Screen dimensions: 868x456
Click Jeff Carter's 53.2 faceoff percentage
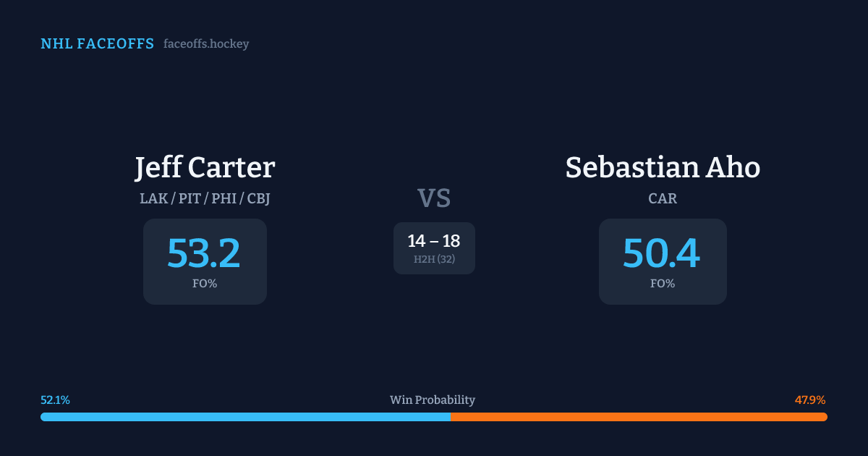(204, 253)
